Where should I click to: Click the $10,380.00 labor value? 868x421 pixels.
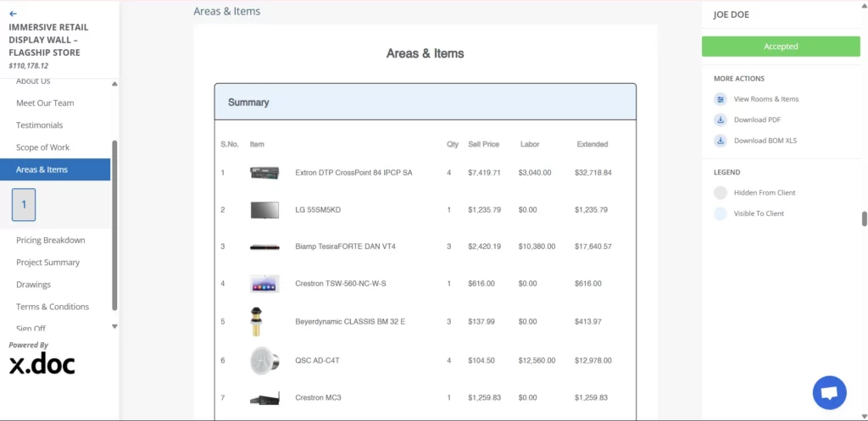[x=537, y=247]
